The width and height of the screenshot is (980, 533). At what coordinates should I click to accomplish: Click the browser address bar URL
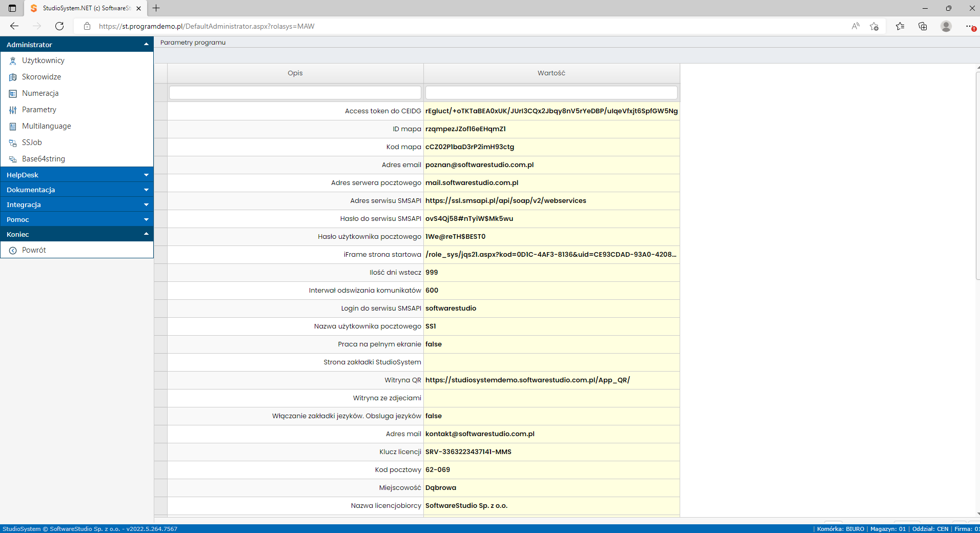[x=207, y=26]
